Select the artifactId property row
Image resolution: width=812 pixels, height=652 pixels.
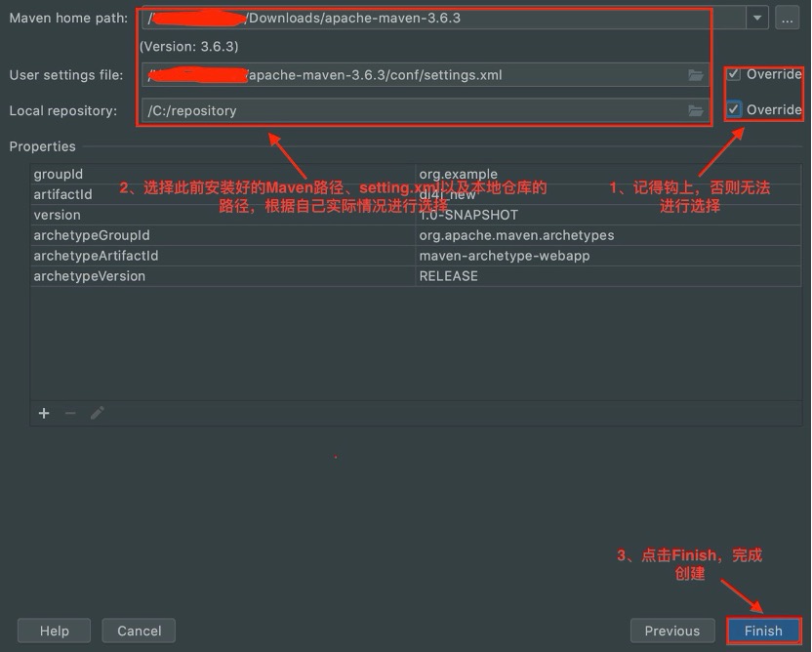click(x=416, y=194)
